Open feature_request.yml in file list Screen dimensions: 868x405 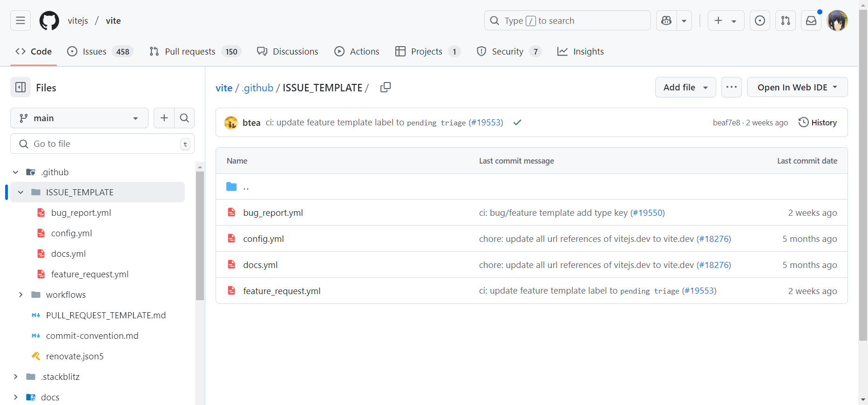282,291
